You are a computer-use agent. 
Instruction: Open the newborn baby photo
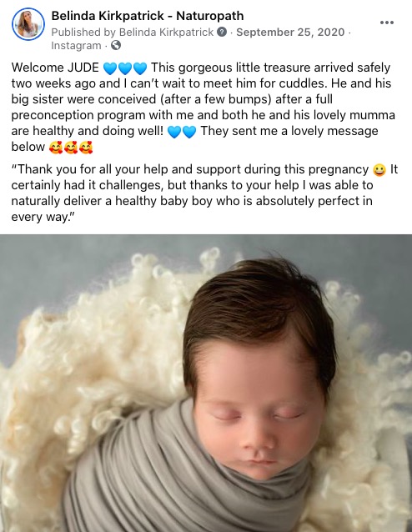(x=206, y=383)
